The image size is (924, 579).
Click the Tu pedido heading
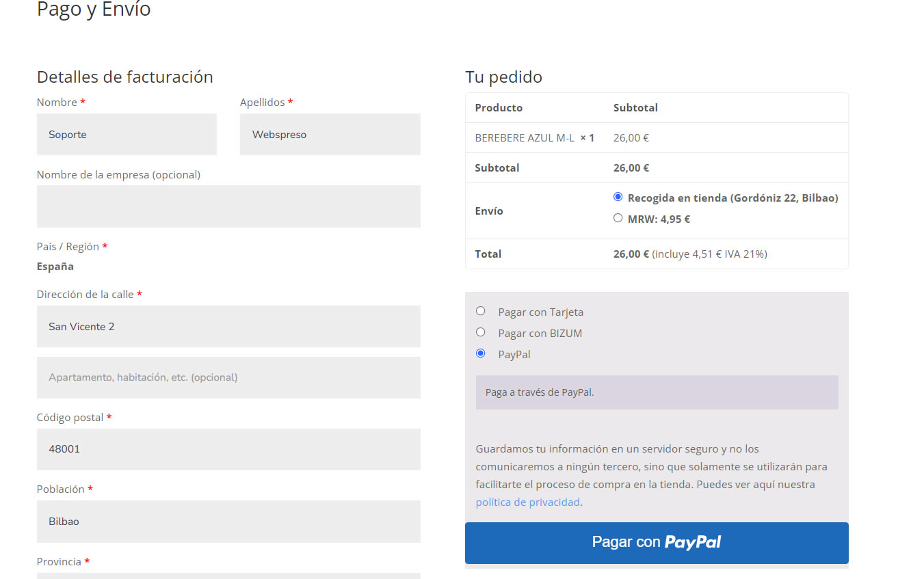503,77
